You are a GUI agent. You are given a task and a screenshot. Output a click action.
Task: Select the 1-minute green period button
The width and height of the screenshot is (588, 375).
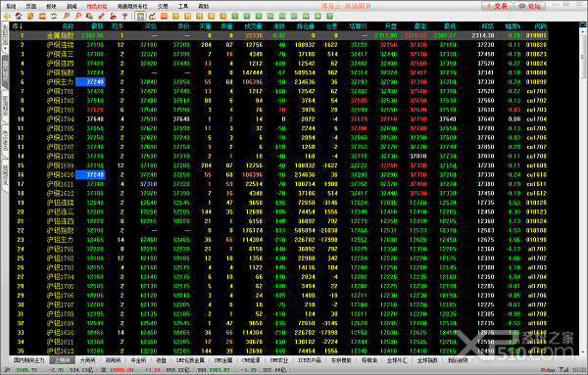click(235, 16)
